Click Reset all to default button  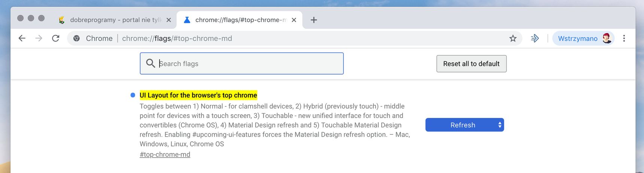coord(471,64)
